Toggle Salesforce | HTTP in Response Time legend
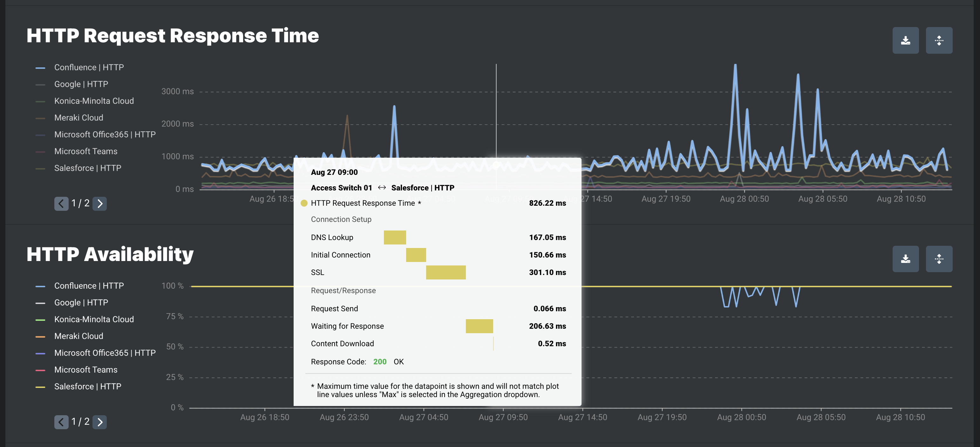The height and width of the screenshot is (447, 980). pos(78,168)
